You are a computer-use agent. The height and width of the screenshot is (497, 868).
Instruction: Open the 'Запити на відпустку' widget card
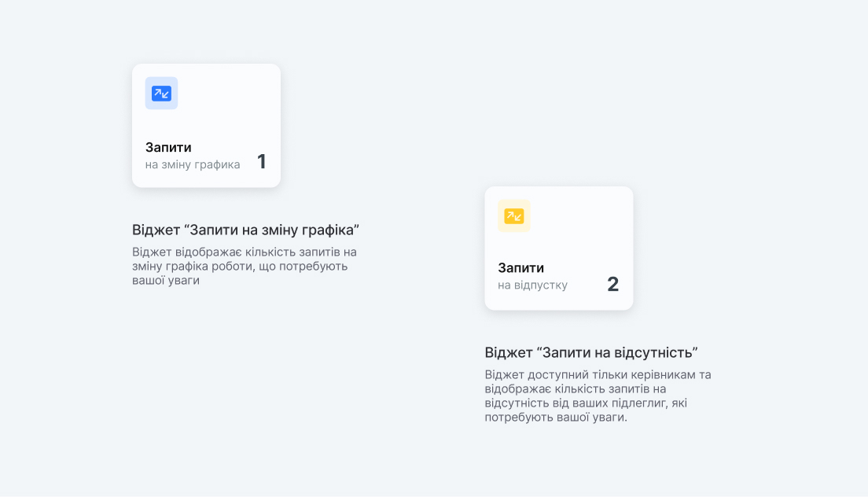[559, 248]
